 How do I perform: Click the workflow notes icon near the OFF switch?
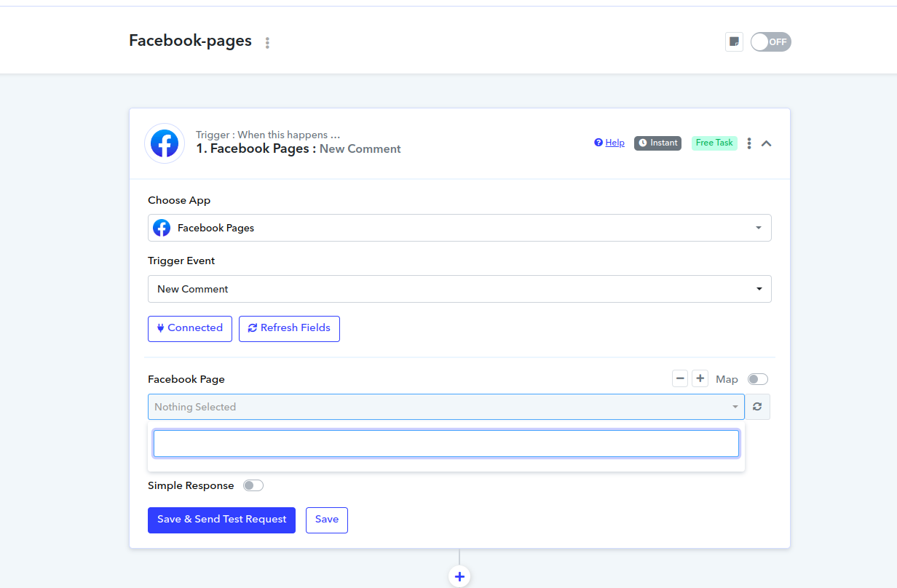[734, 41]
